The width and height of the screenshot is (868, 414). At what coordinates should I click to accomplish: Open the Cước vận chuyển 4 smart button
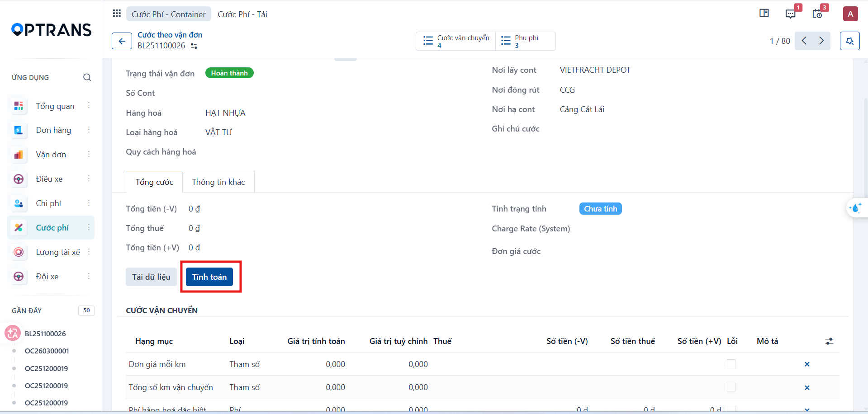[x=456, y=41]
